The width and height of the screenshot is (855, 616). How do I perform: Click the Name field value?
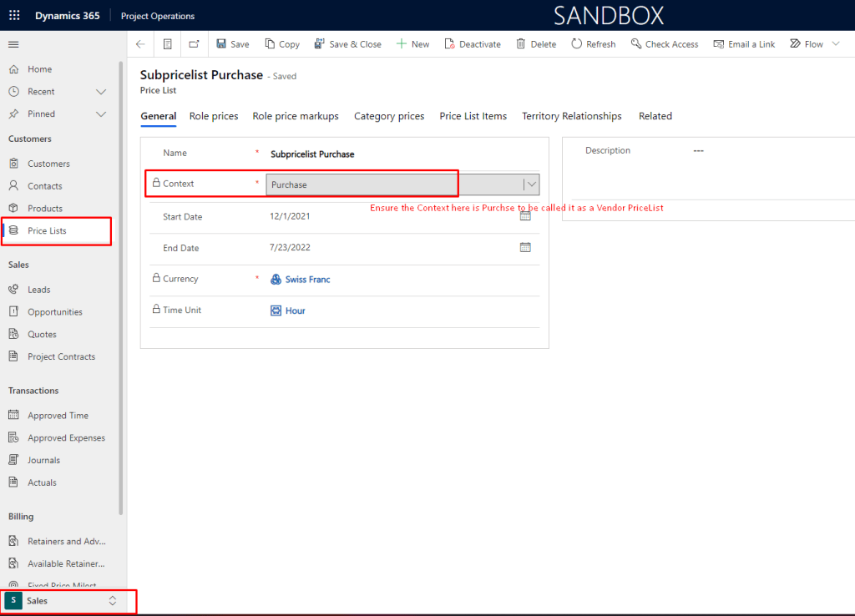312,154
